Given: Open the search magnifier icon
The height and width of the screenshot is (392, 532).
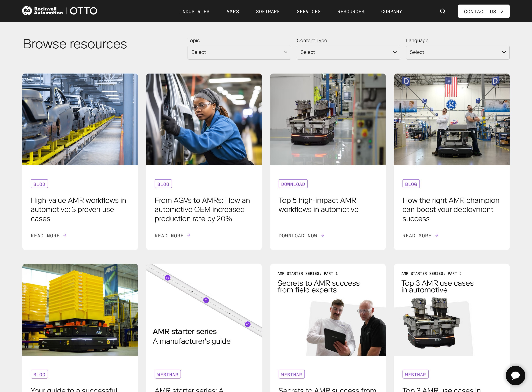Looking at the screenshot, I should (443, 11).
